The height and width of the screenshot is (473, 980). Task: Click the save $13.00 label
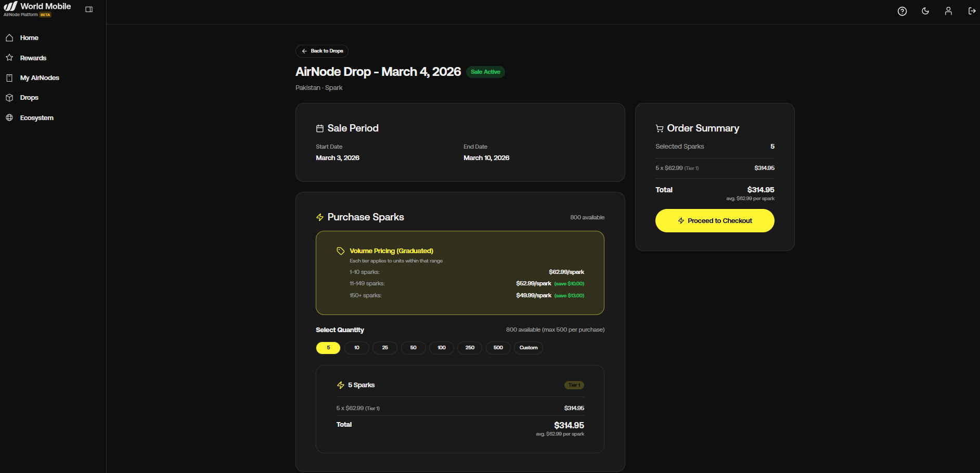tap(569, 296)
